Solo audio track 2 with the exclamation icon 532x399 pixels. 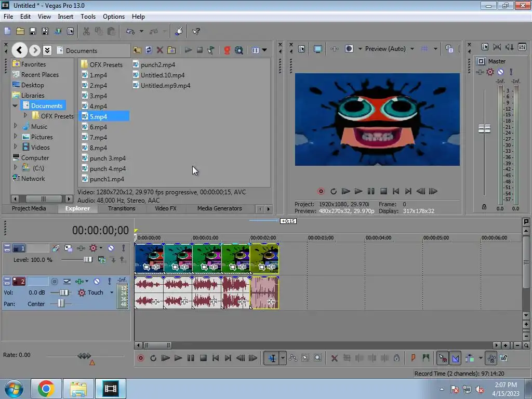[109, 281]
